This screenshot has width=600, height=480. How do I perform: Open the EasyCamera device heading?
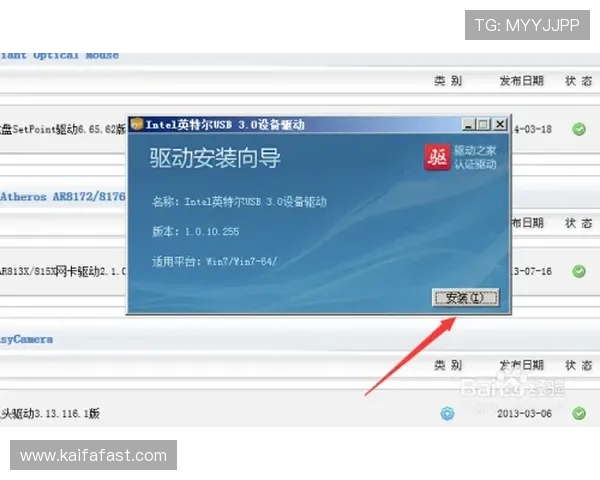tap(26, 339)
